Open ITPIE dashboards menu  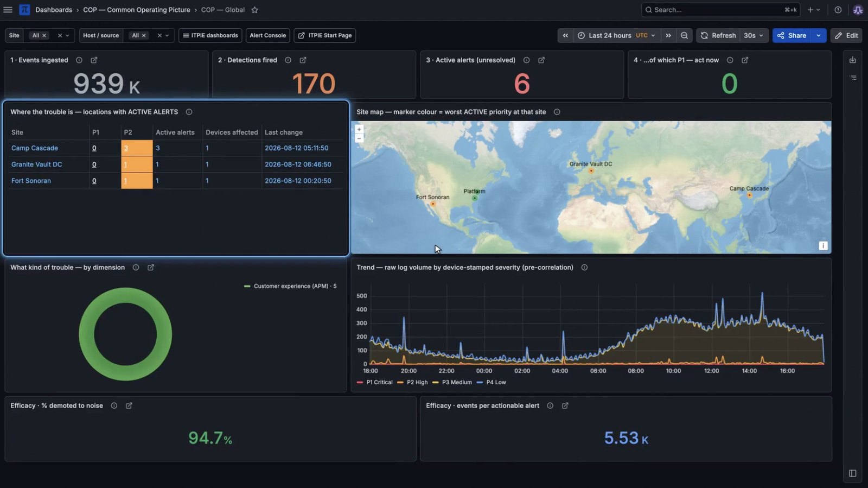pos(210,35)
